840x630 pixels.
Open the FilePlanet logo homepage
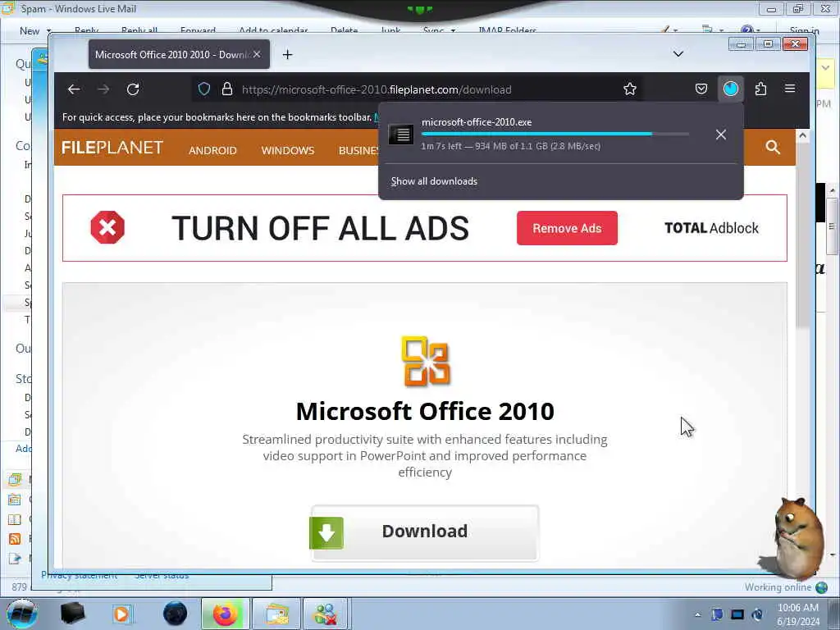click(112, 148)
